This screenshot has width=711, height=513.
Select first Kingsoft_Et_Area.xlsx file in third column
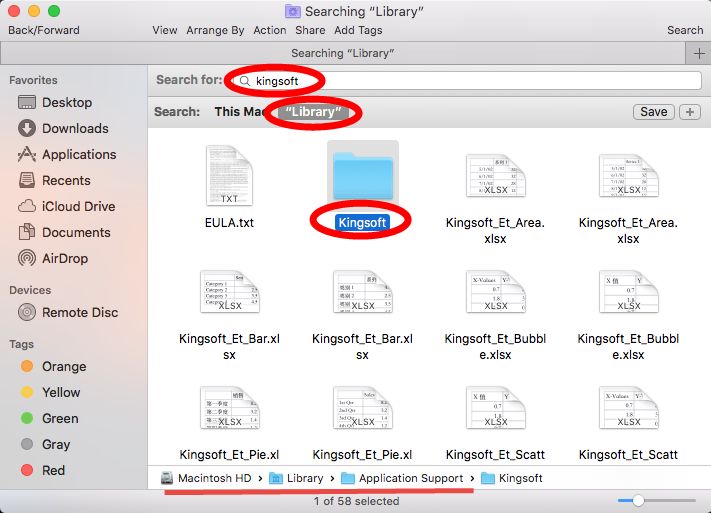pyautogui.click(x=496, y=176)
